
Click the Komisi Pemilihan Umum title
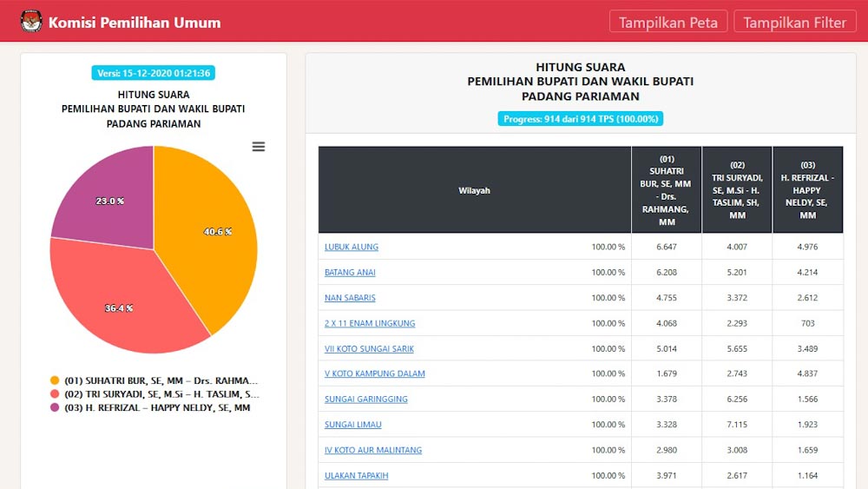click(x=135, y=23)
